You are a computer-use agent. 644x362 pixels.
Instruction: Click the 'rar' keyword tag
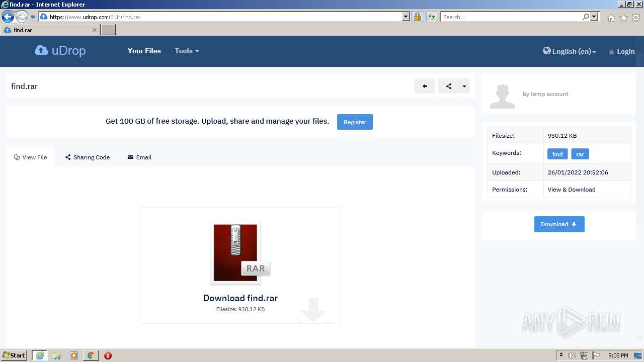coord(580,154)
